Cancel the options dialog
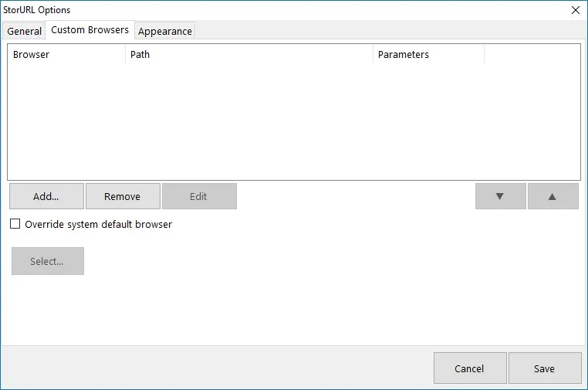This screenshot has height=390, width=588. point(470,368)
